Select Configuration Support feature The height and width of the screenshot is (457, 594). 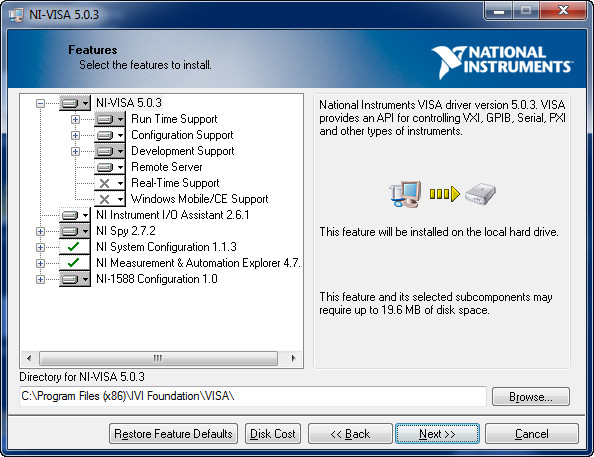point(182,135)
